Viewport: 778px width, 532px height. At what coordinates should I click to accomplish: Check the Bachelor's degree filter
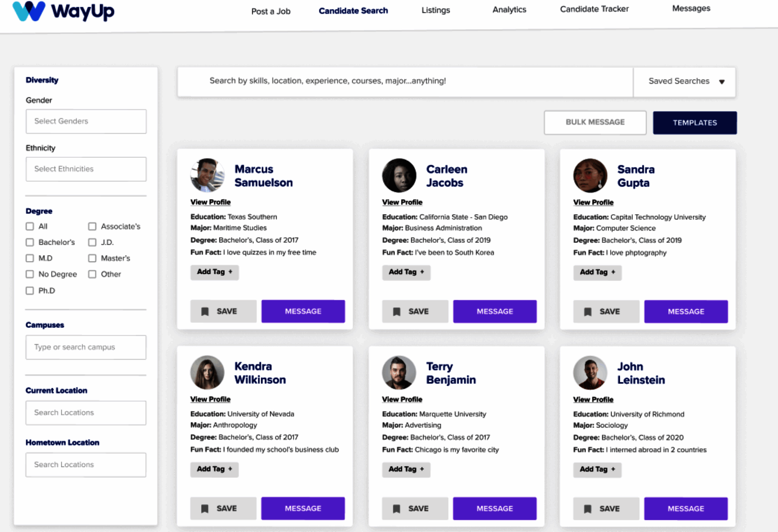(30, 242)
